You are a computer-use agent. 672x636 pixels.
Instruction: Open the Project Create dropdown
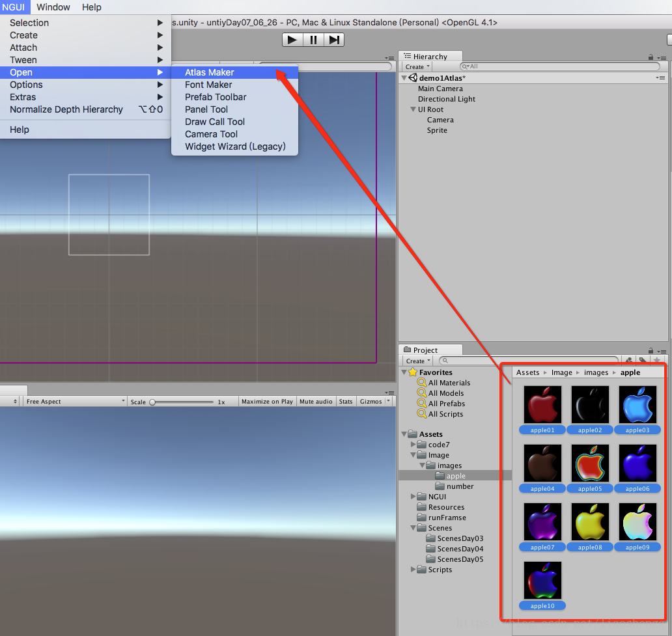(x=418, y=361)
